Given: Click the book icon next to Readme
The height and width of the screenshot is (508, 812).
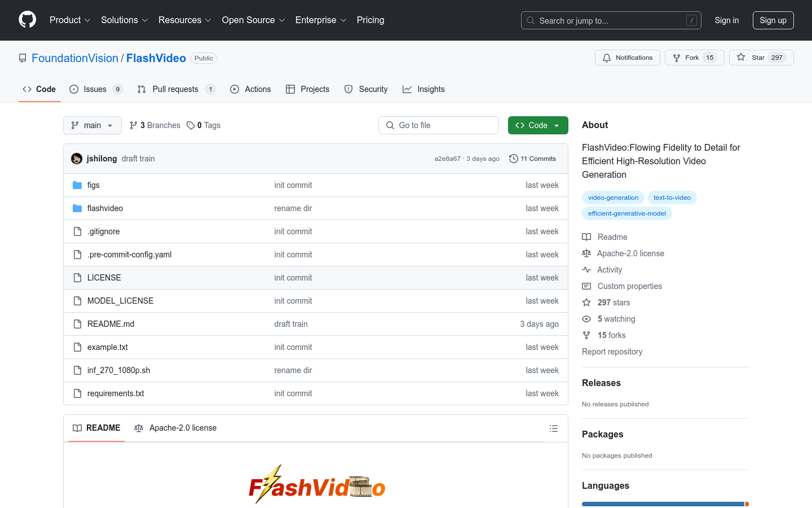Looking at the screenshot, I should (586, 237).
